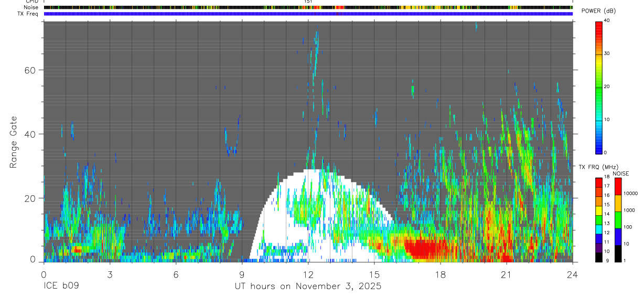644x297 pixels.
Task: Click the 24 hour tick label
Action: coord(572,274)
